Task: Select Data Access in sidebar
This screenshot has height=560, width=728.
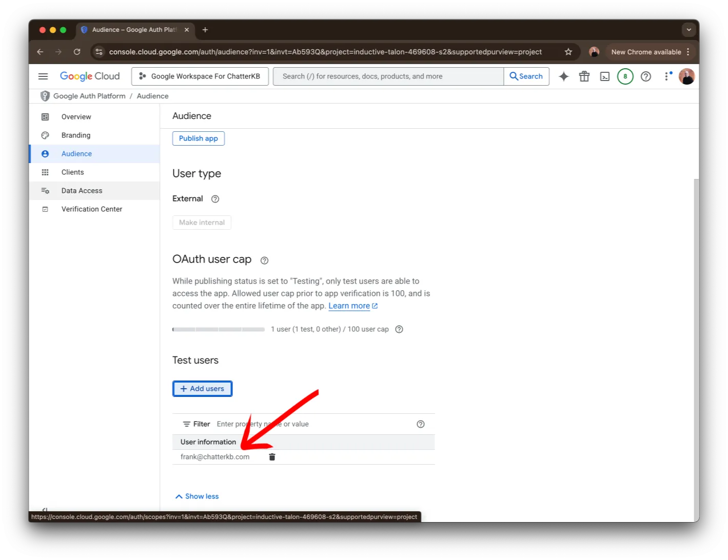Action: click(x=94, y=191)
